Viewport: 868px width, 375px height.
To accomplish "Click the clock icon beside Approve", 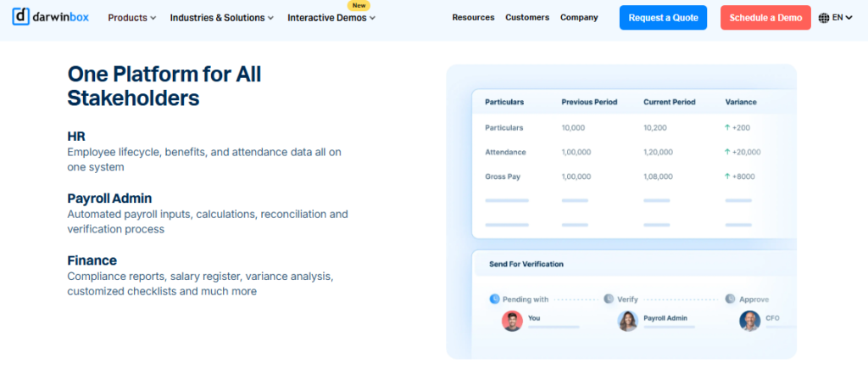I will 730,299.
